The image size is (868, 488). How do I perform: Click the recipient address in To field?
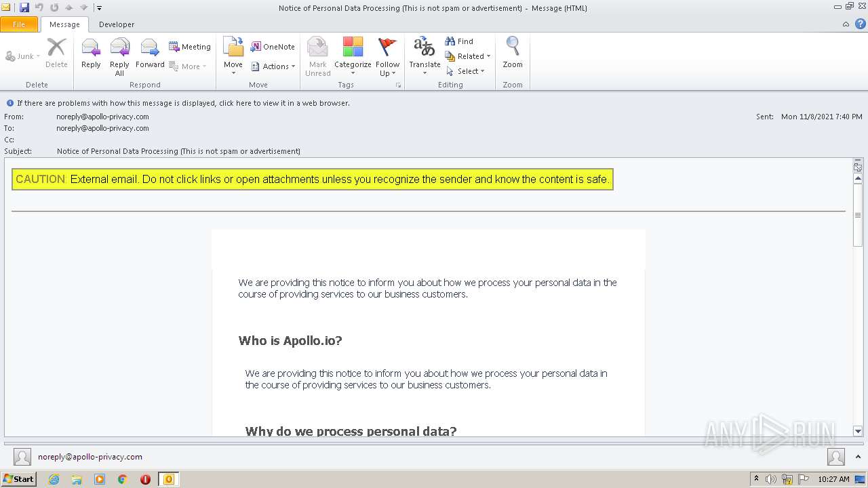point(102,128)
